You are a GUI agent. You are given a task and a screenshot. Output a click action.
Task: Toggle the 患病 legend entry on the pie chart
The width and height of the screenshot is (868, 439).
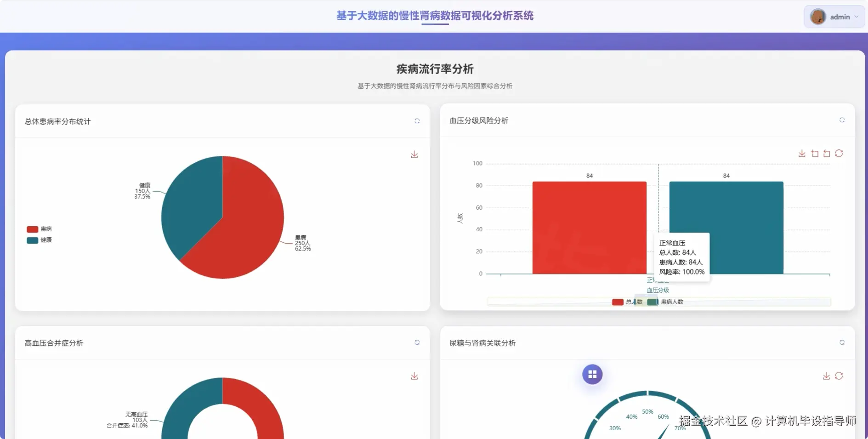click(40, 229)
